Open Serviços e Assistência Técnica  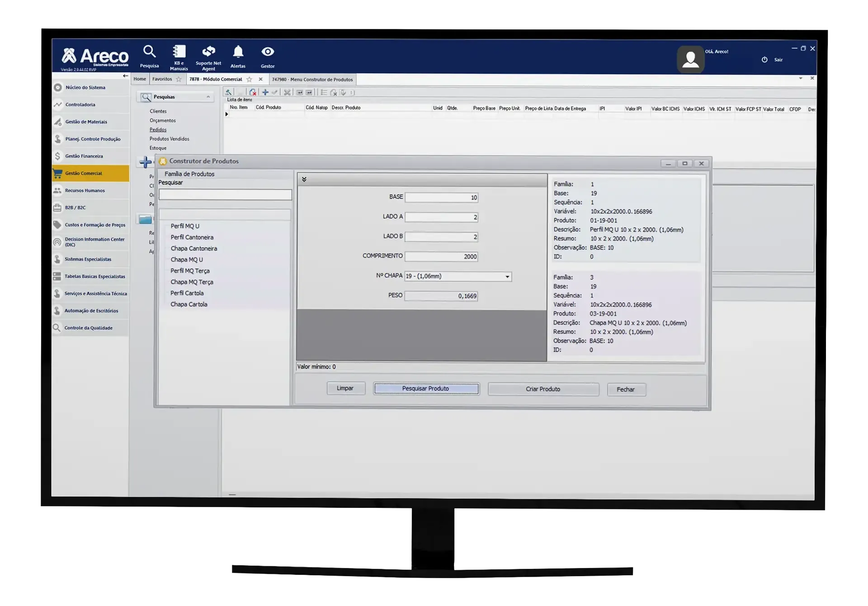[x=90, y=294]
